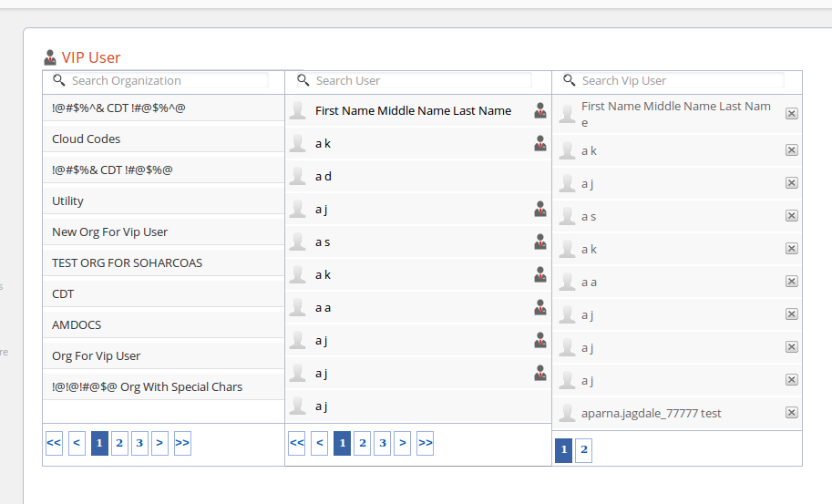Remove aparna.jagdale_77777 test from VIP list
832x504 pixels.
click(791, 413)
